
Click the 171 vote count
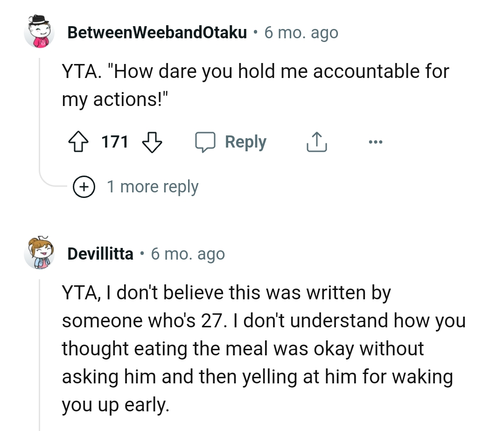tap(115, 142)
